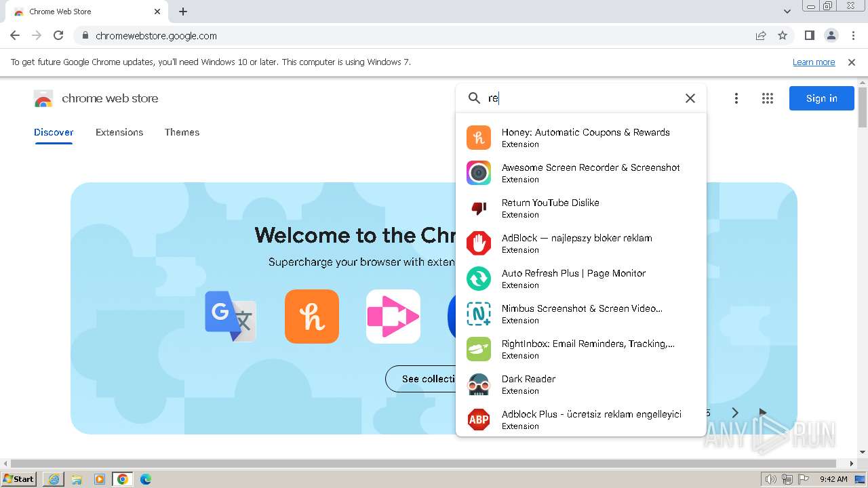Click Dark Reader icon
The width and height of the screenshot is (868, 488).
[x=479, y=384]
